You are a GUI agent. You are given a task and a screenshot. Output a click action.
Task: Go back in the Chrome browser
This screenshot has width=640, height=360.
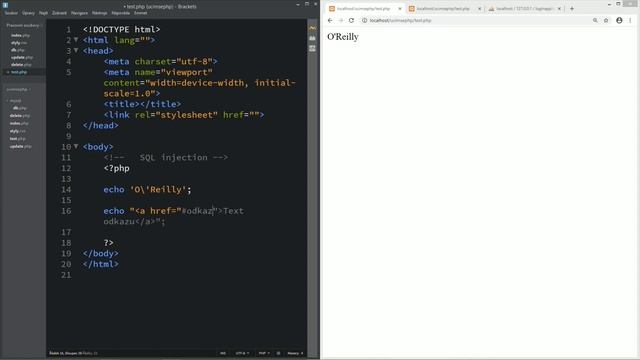[x=330, y=20]
